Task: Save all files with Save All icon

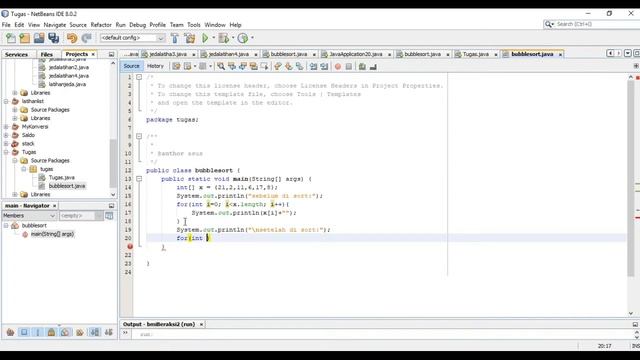Action: [x=53, y=38]
